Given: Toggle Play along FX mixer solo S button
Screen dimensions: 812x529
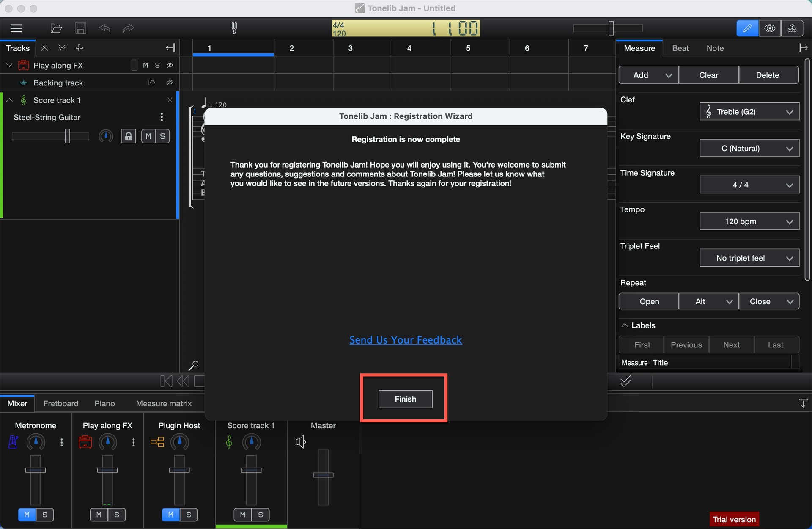Looking at the screenshot, I should 117,515.
